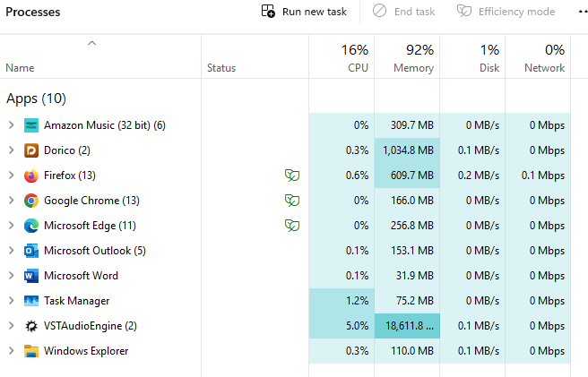This screenshot has height=377, width=588.
Task: Click the 1,034.8 MB Dorico memory cell
Action: coord(407,150)
